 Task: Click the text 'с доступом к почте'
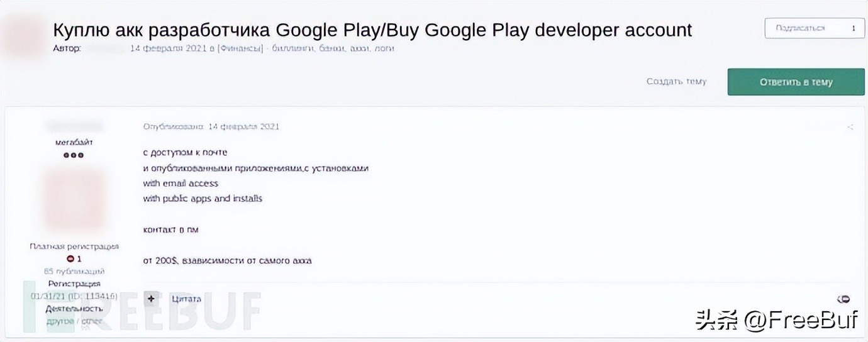click(185, 152)
